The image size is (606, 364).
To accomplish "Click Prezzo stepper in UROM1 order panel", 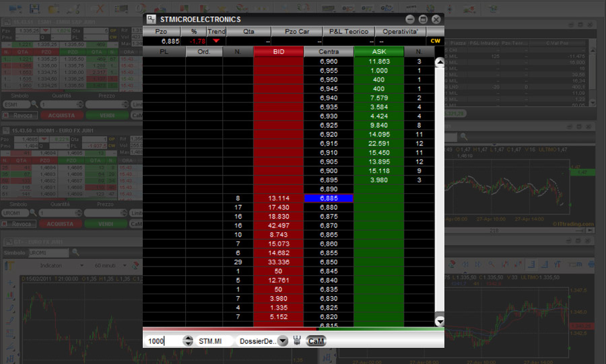I will (123, 213).
